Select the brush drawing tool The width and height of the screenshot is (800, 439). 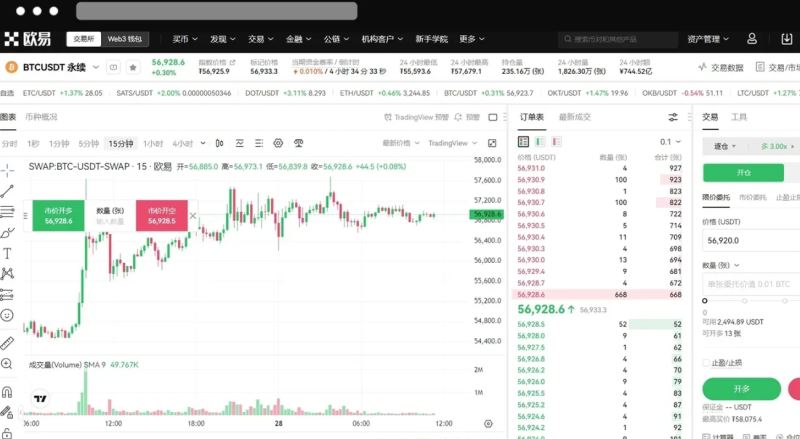pos(7,233)
